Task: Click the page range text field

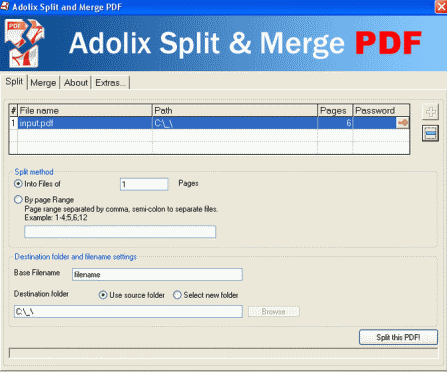Action: (120, 232)
